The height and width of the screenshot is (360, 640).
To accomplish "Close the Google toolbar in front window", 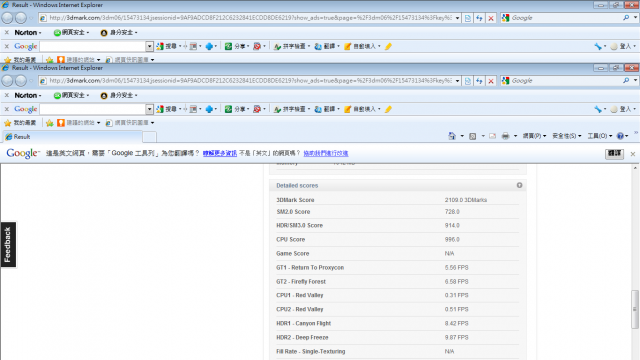I will [x=7, y=109].
